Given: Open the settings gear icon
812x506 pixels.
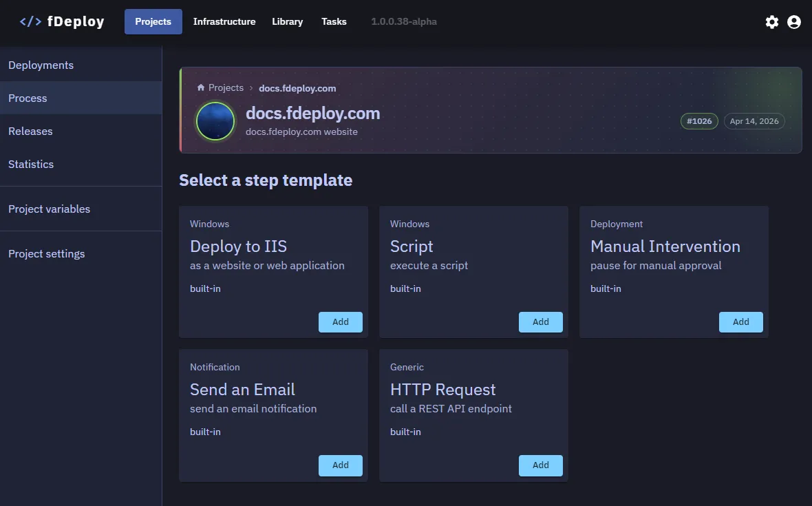Looking at the screenshot, I should tap(771, 22).
